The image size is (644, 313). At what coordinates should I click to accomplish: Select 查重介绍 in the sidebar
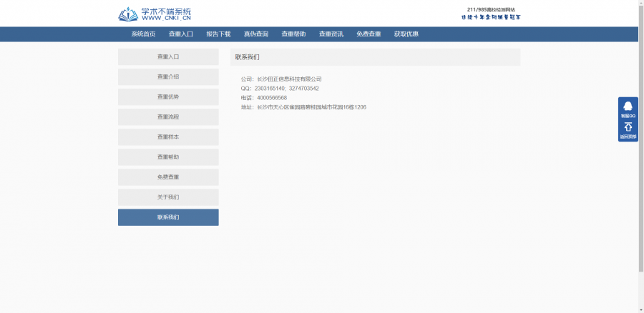click(x=168, y=76)
